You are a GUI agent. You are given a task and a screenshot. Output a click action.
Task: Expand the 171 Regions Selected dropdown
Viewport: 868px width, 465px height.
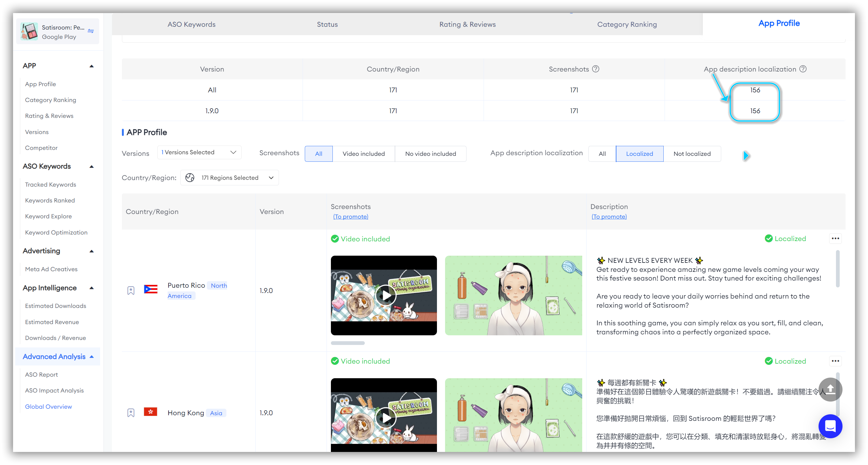click(x=229, y=177)
